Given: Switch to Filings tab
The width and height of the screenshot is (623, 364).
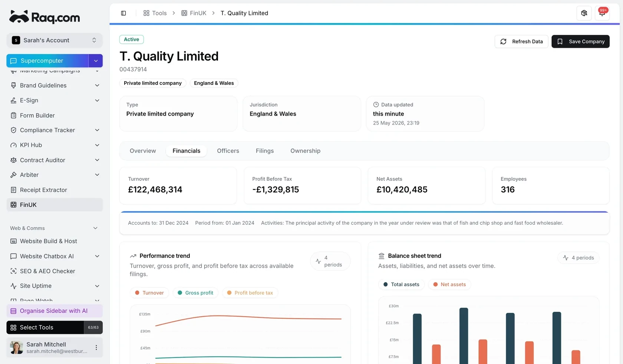Looking at the screenshot, I should [x=265, y=151].
